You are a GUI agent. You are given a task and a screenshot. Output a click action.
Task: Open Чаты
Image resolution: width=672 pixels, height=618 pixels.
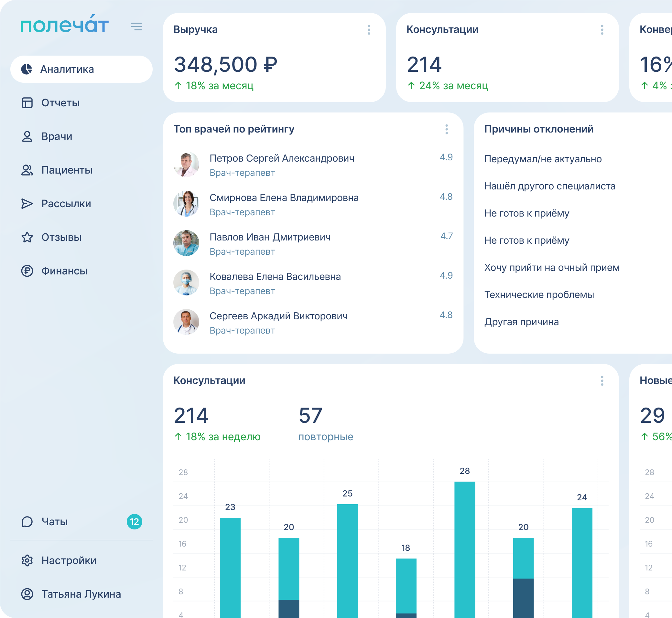click(x=81, y=522)
